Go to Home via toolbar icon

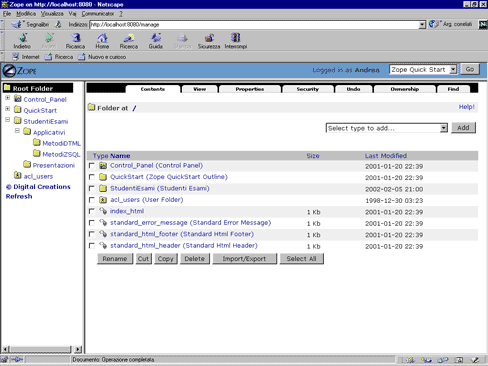[x=102, y=38]
